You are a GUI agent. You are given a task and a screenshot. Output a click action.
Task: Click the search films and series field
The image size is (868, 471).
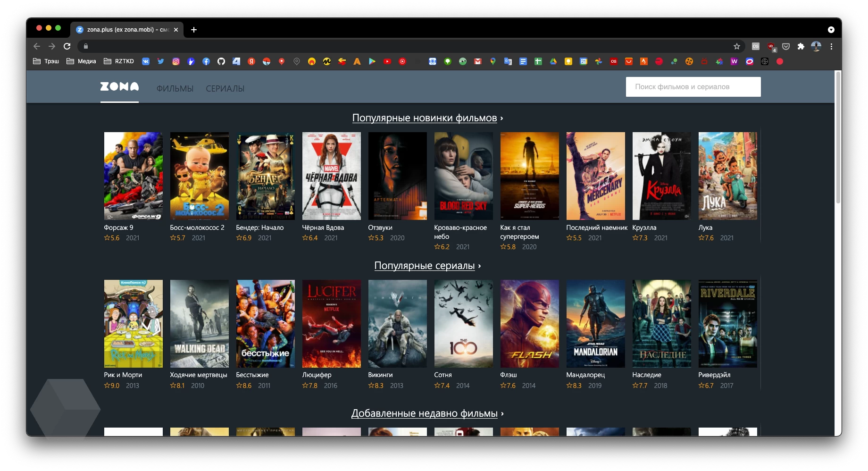tap(693, 87)
